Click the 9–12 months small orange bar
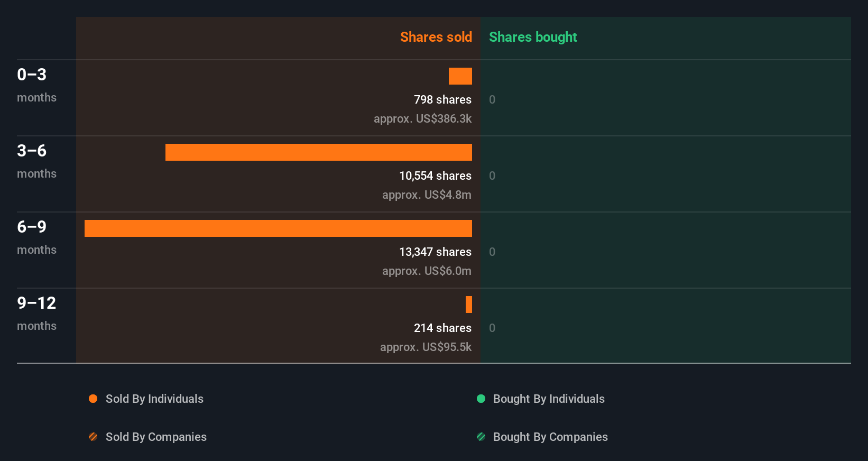This screenshot has height=461, width=868. 469,305
